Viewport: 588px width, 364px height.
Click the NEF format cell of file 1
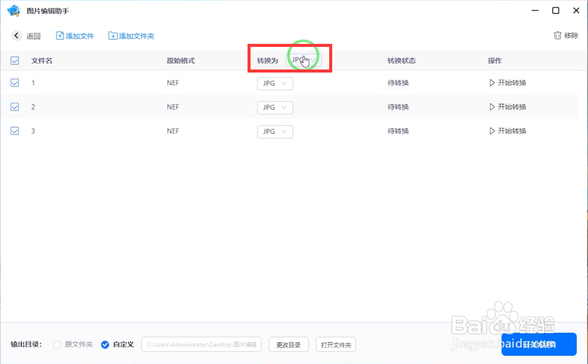coord(173,83)
